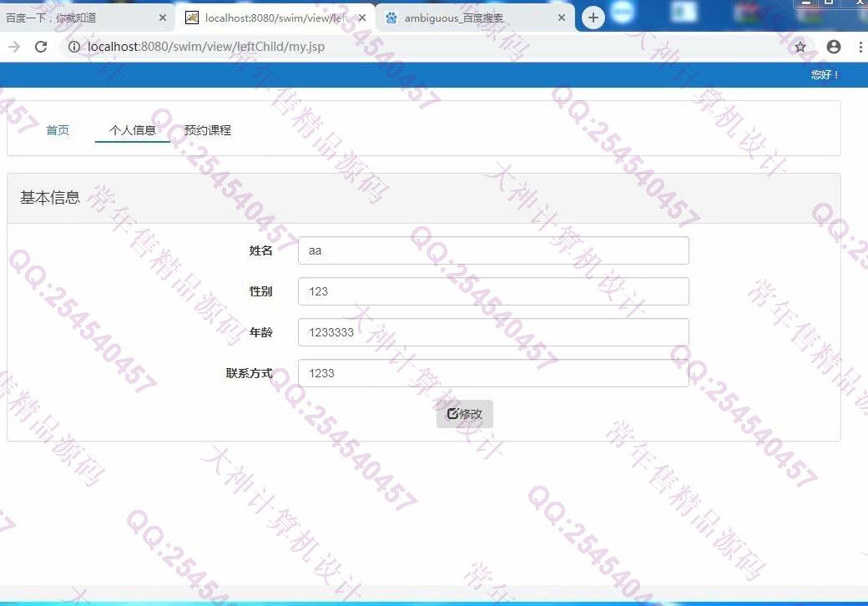Click the paw favicon on ambiguous tab

[x=391, y=18]
